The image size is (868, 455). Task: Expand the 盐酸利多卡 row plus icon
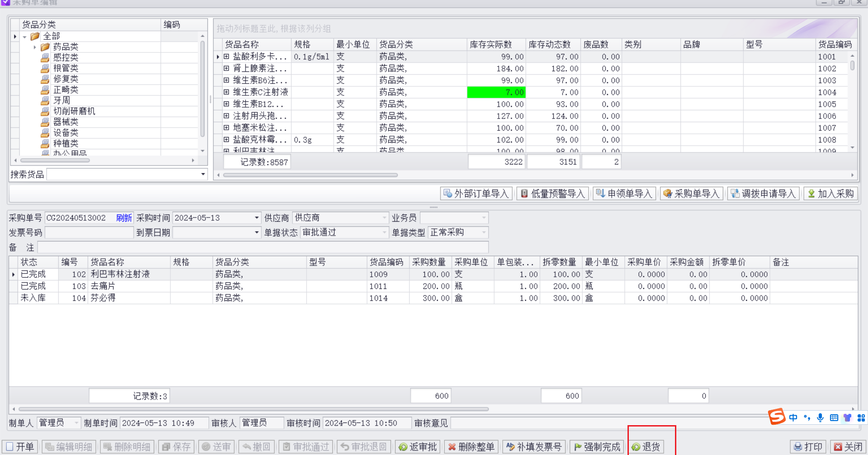click(226, 57)
